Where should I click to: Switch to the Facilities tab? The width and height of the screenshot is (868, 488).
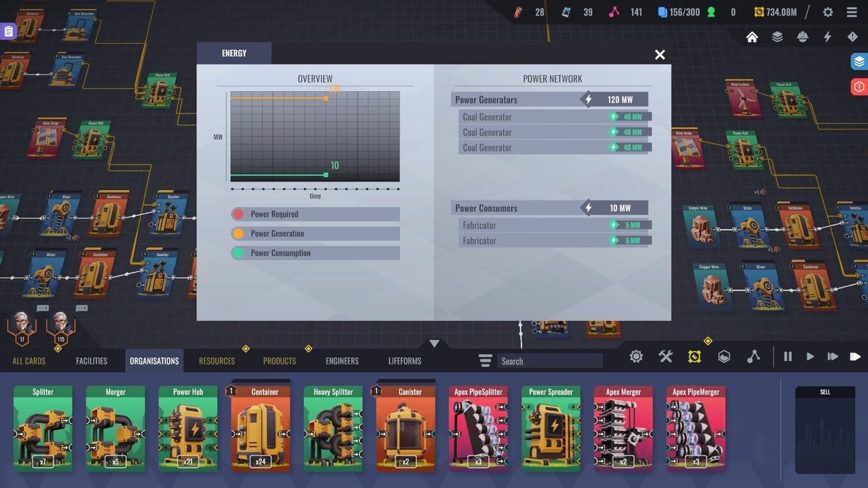(91, 361)
